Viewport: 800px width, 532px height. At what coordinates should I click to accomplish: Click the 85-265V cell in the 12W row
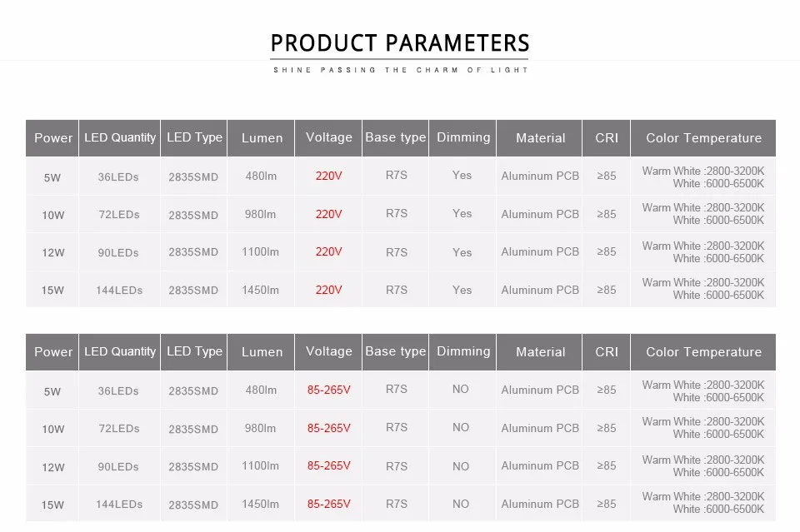coord(328,465)
